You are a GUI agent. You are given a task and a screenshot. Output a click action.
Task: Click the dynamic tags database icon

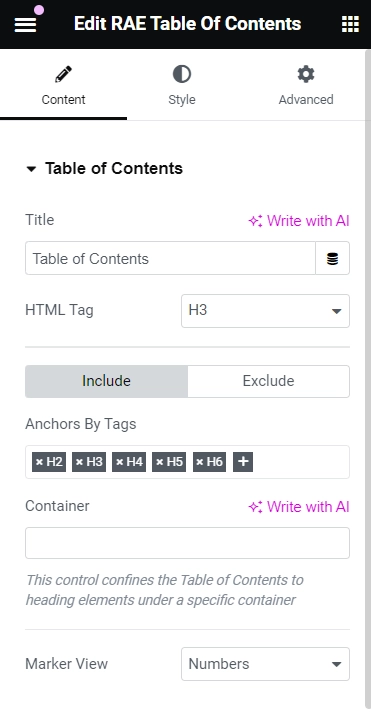[332, 258]
